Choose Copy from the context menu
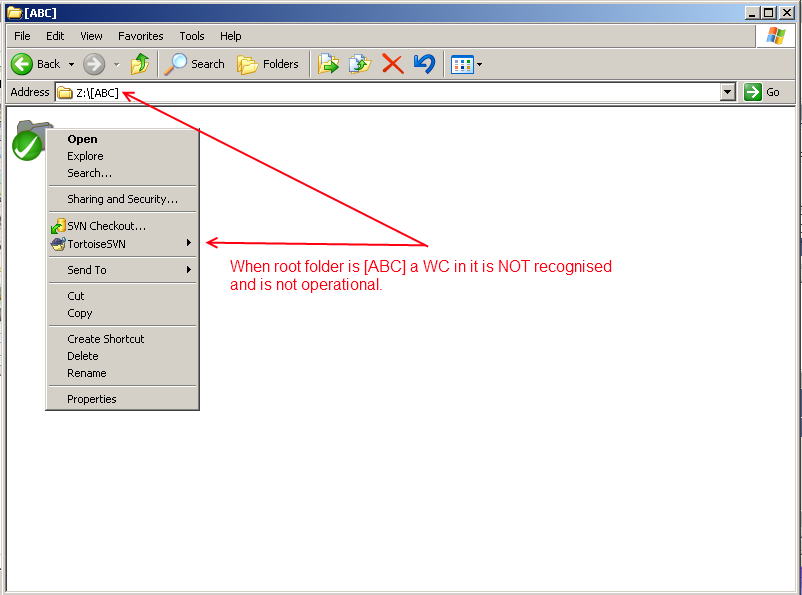Image resolution: width=802 pixels, height=595 pixels. point(123,313)
